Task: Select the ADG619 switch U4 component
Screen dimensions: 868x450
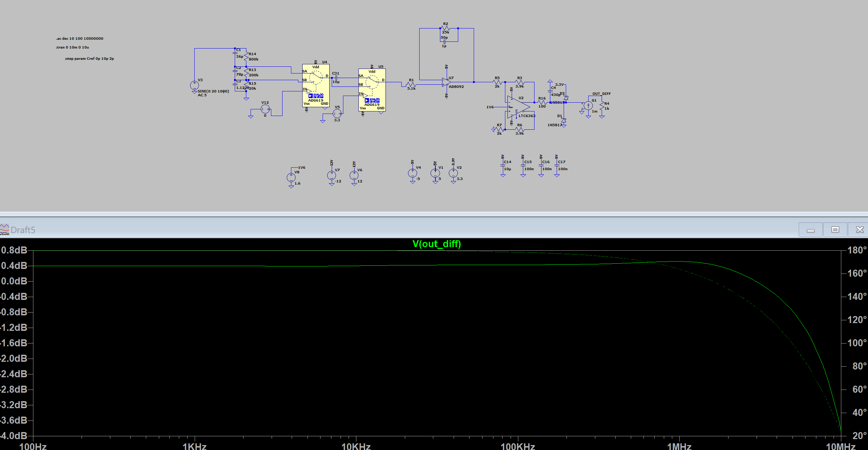Action: pos(316,85)
